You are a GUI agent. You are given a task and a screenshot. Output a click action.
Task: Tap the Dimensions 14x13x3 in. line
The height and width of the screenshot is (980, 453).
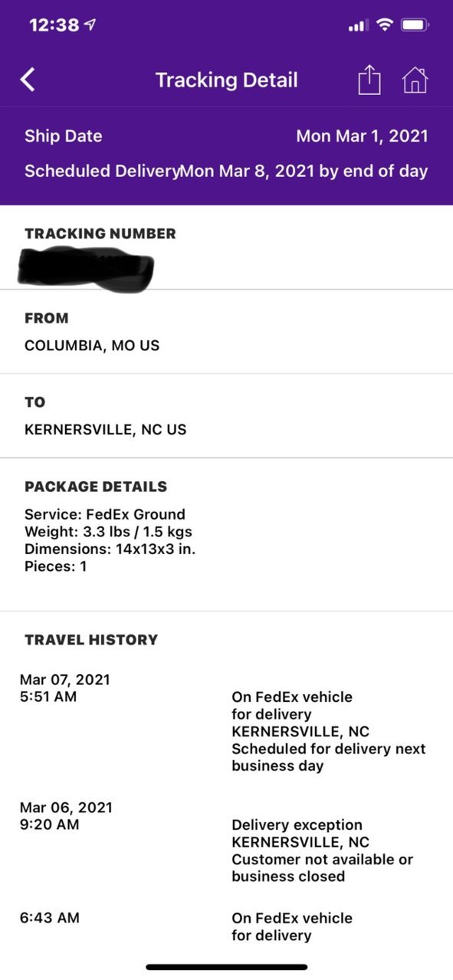(110, 549)
